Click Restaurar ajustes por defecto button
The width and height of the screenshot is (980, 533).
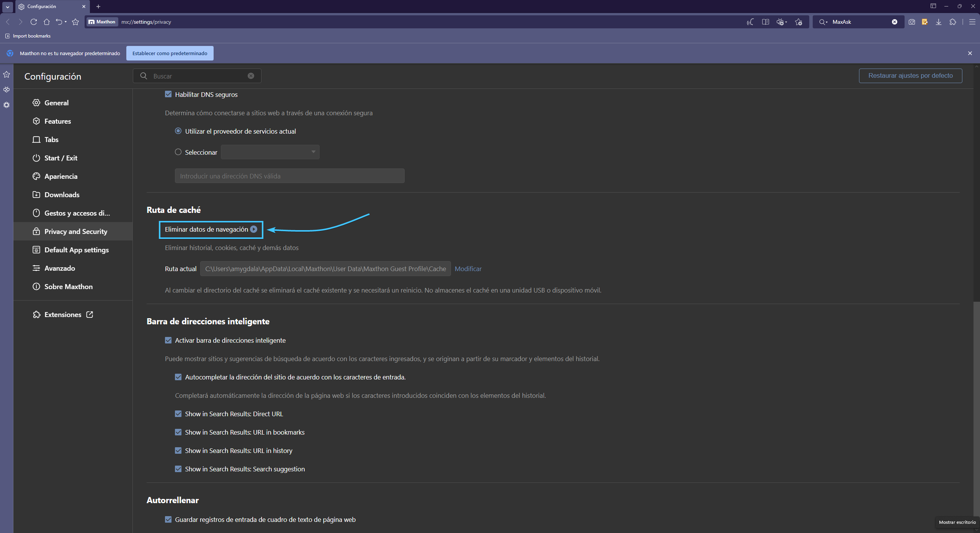[x=910, y=75]
